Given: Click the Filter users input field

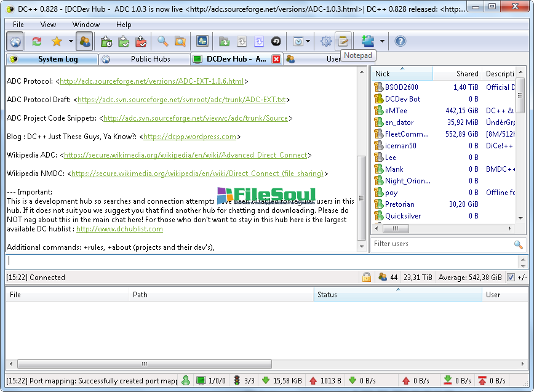Looking at the screenshot, I should coord(442,244).
